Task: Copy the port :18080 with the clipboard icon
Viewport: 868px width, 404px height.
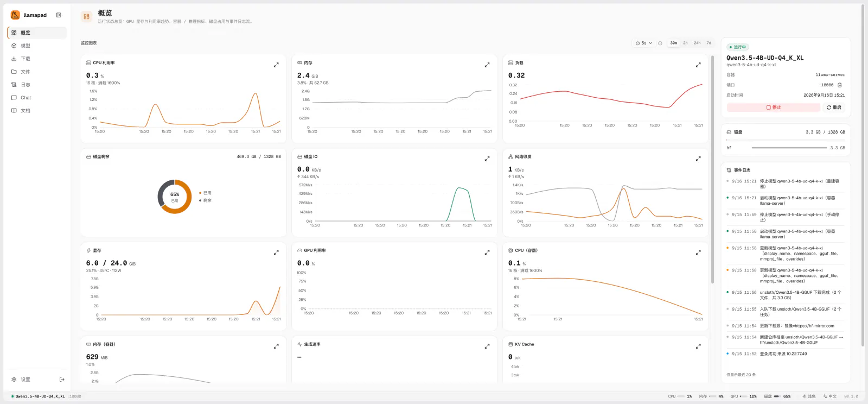Action: coord(840,85)
